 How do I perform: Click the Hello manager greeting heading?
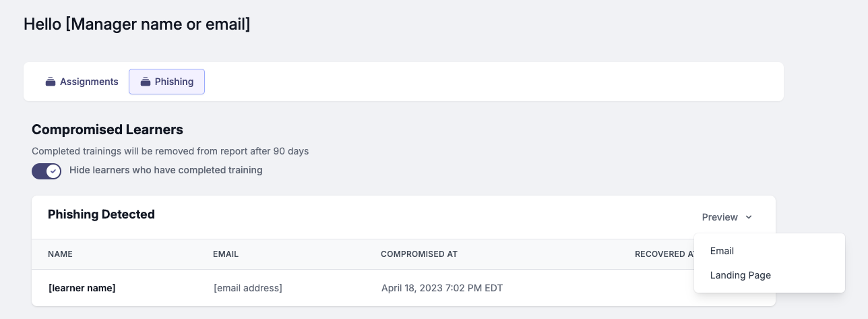click(x=137, y=24)
